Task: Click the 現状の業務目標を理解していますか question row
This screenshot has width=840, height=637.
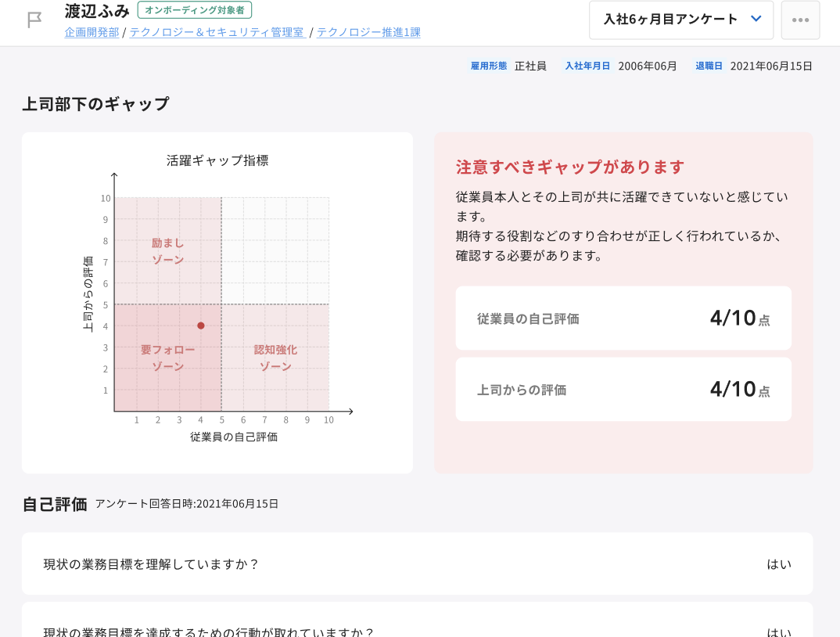Action: click(x=417, y=563)
